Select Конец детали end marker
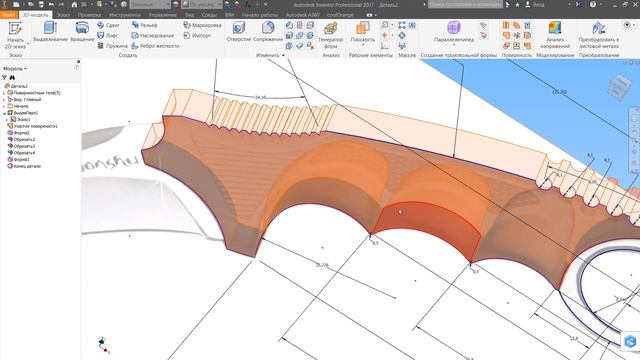The width and height of the screenshot is (640, 360). [24, 166]
